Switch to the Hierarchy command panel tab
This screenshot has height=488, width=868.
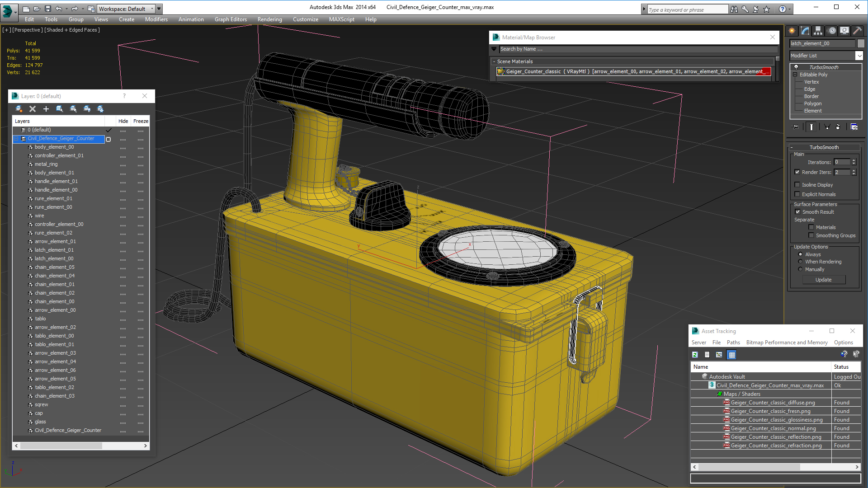pyautogui.click(x=818, y=31)
